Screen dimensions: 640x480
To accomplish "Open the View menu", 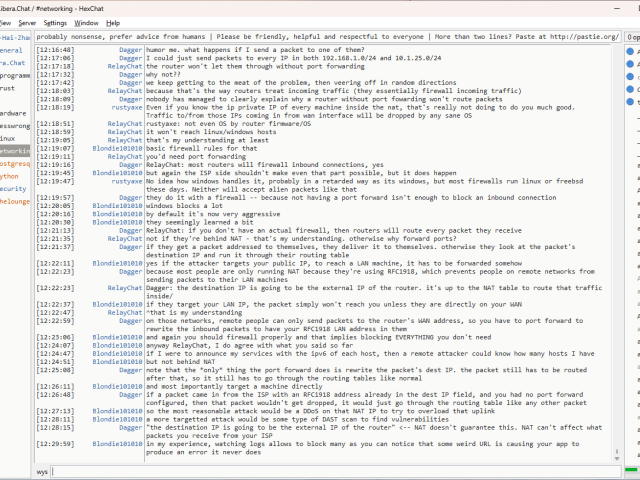I will pos(3,22).
